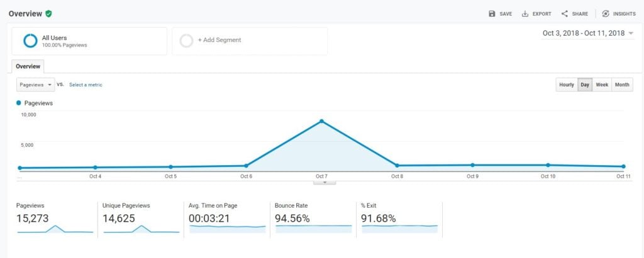Click the Share icon
Image resolution: width=644 pixels, height=258 pixels.
[x=564, y=14]
